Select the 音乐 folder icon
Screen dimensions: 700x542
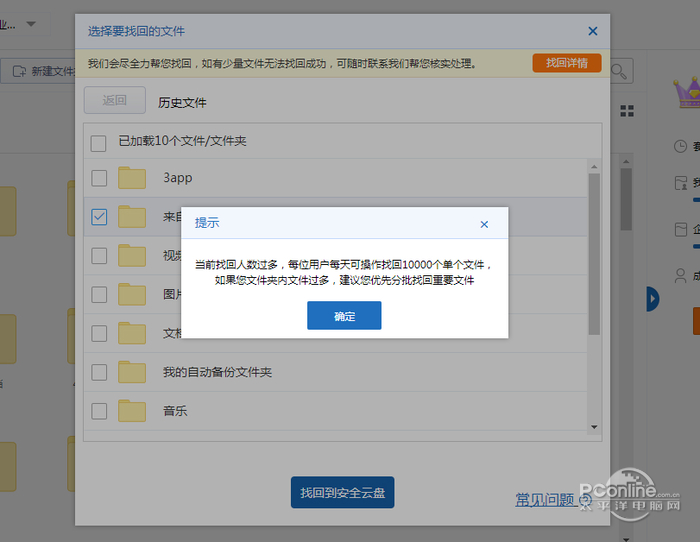coord(132,411)
